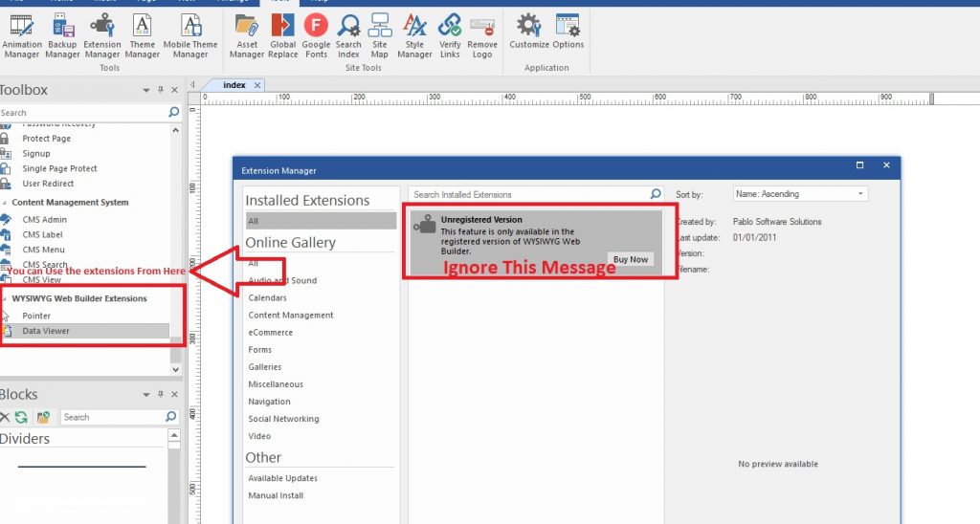Select Galleries category in Online Gallery
Image resolution: width=980 pixels, height=524 pixels.
click(264, 366)
